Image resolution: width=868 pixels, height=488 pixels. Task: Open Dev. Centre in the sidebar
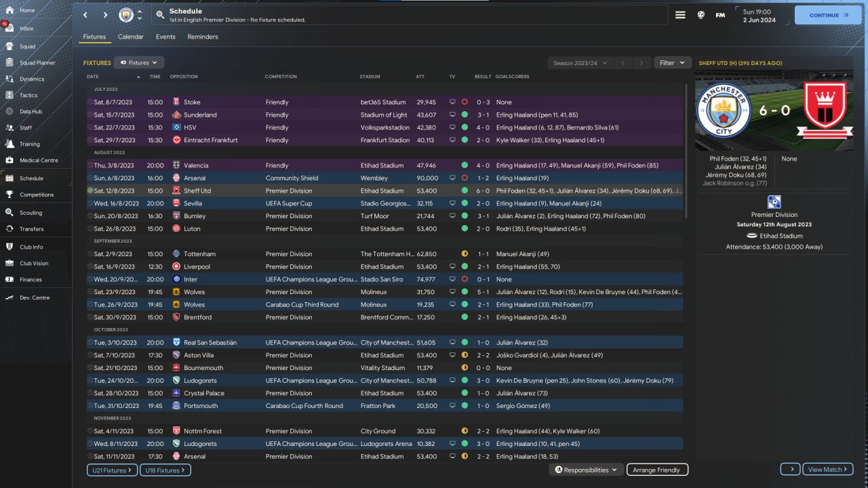coord(36,298)
